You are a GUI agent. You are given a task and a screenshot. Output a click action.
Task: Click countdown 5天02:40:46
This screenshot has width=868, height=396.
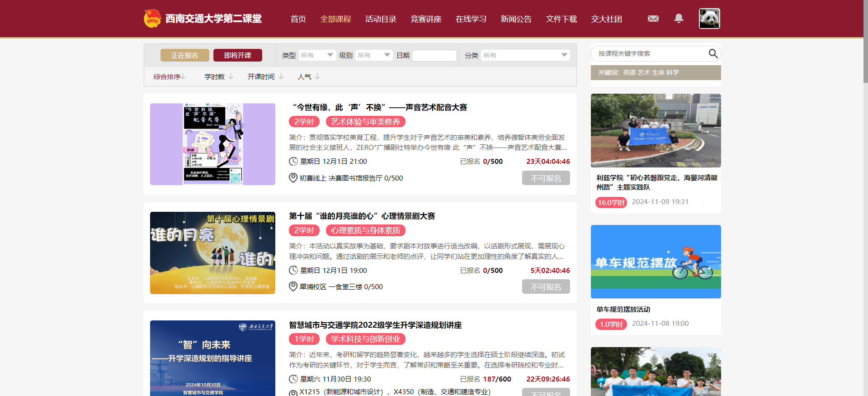550,270
